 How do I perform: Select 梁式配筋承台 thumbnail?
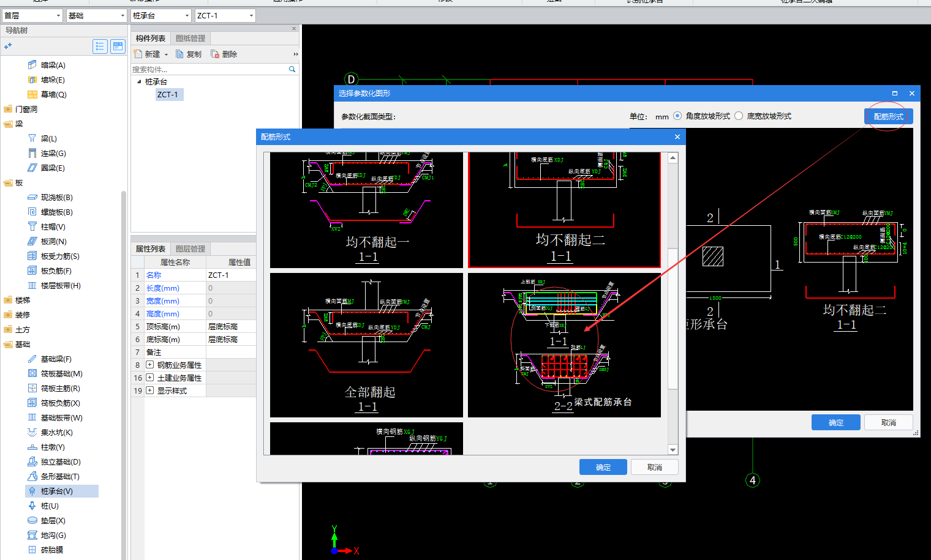click(x=564, y=345)
